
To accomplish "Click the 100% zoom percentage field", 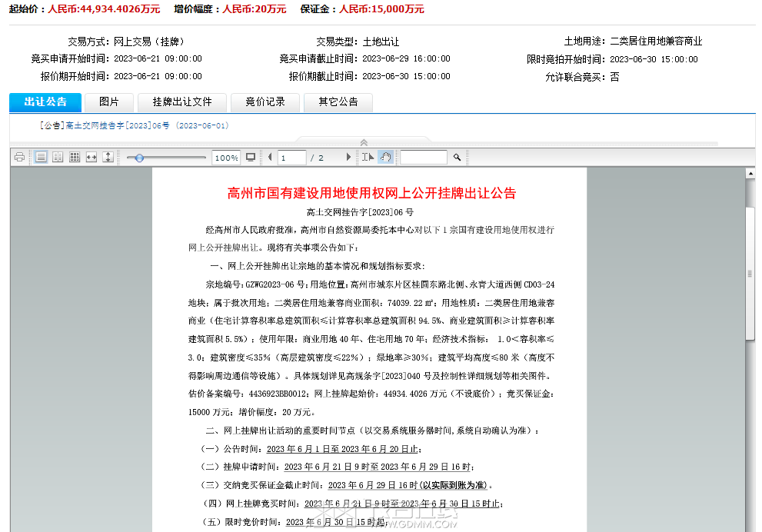I will click(227, 158).
